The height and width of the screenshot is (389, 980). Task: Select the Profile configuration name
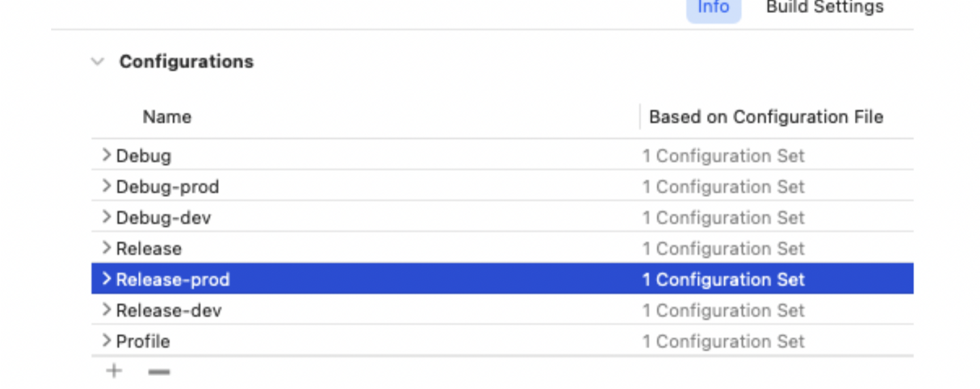pos(143,341)
